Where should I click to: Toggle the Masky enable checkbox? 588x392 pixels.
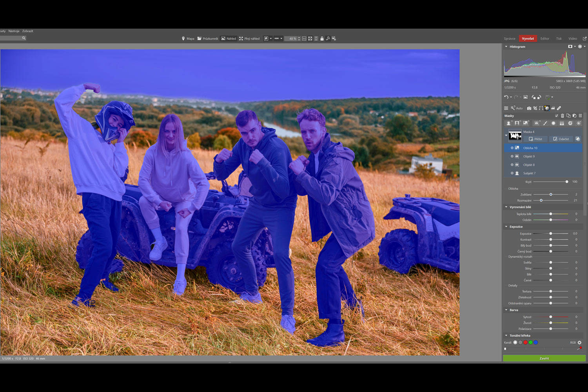tap(556, 116)
